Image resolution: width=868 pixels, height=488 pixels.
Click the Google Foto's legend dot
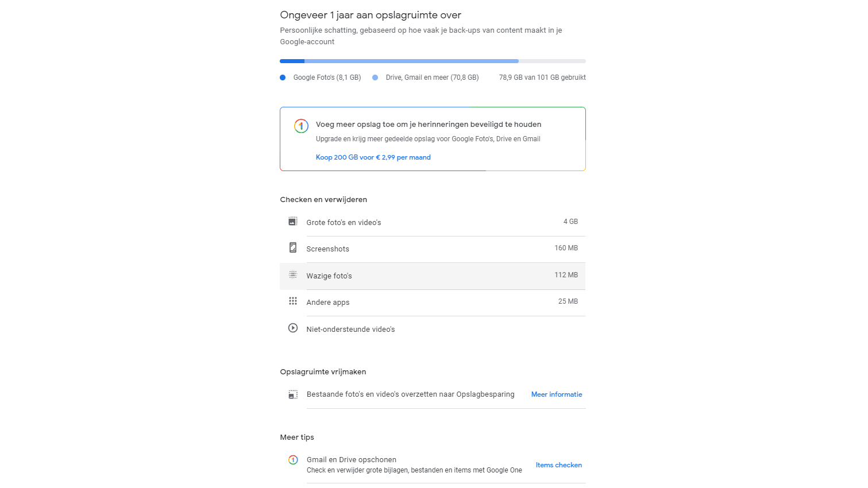click(x=283, y=78)
